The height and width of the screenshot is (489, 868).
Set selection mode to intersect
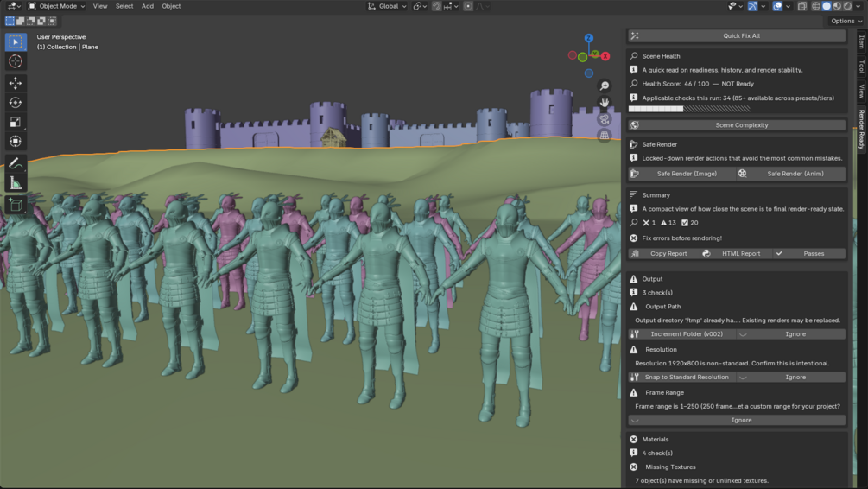click(52, 21)
